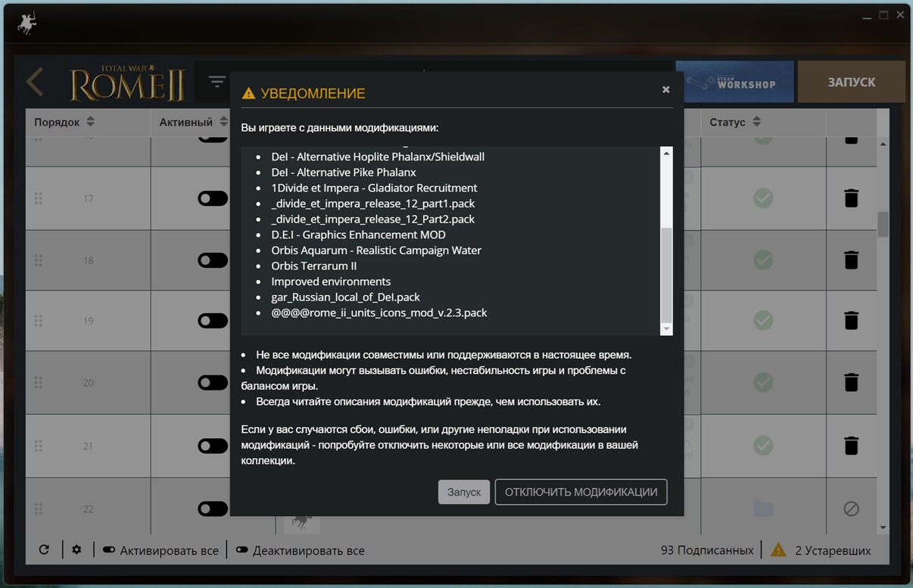
Task: Click the mod list scrollbar thumb in dialog
Action: pos(666,274)
